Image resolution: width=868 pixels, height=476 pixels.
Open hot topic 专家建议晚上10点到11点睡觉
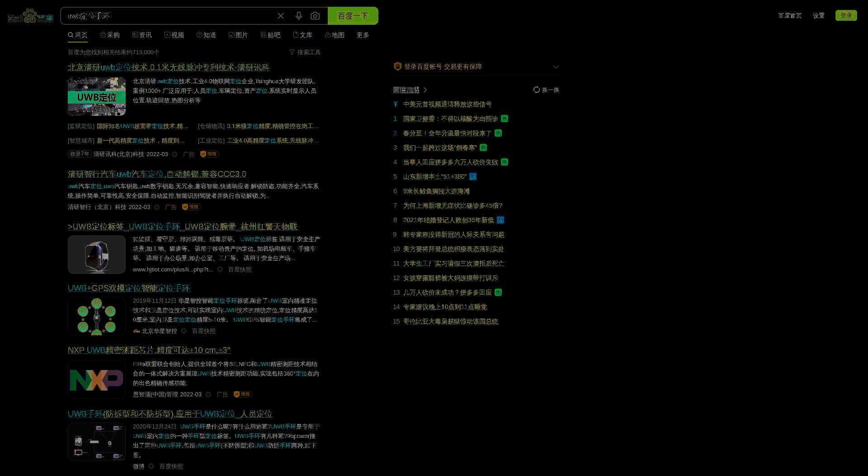coord(445,307)
